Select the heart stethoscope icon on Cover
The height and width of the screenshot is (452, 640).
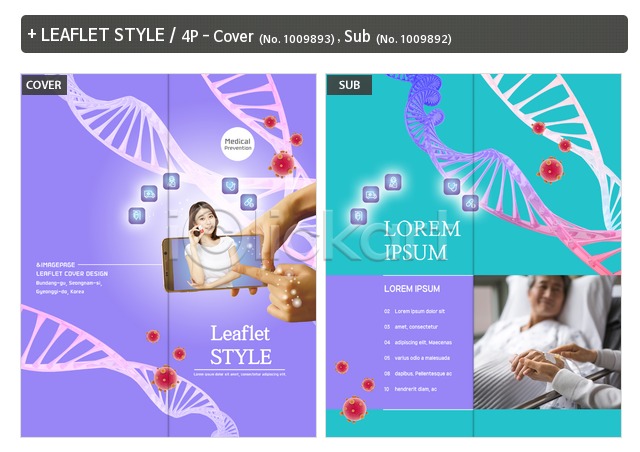click(x=230, y=185)
